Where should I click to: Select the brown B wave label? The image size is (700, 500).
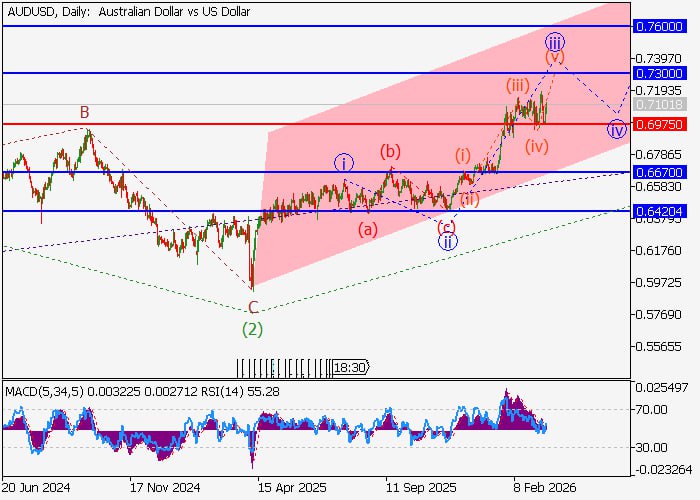[x=86, y=112]
